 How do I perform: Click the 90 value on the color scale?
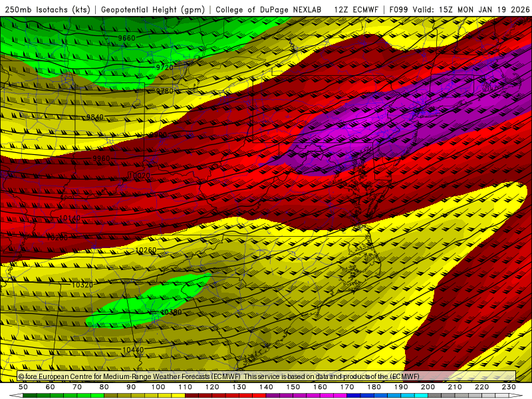click(131, 387)
